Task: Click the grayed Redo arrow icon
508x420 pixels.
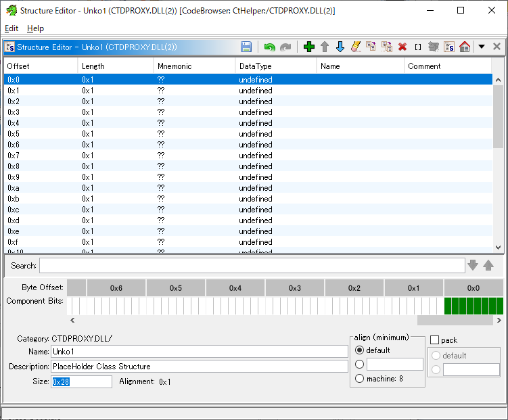Action: (285, 47)
